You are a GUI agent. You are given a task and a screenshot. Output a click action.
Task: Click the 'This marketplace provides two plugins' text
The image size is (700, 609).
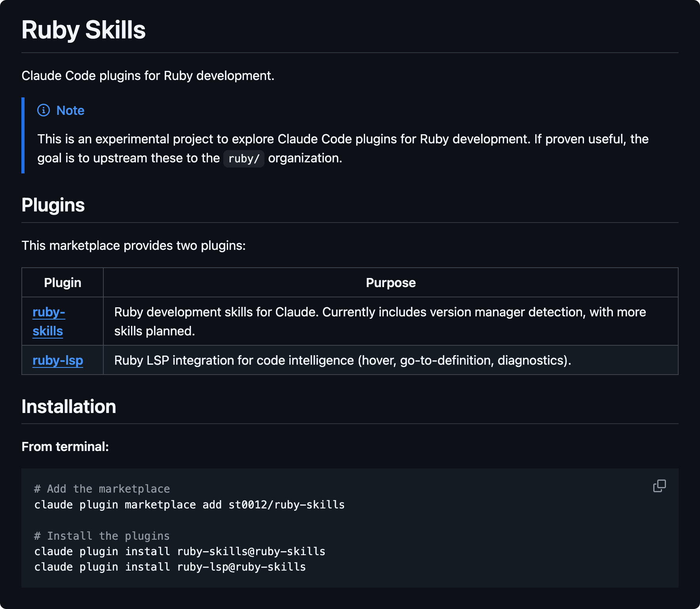tap(134, 246)
